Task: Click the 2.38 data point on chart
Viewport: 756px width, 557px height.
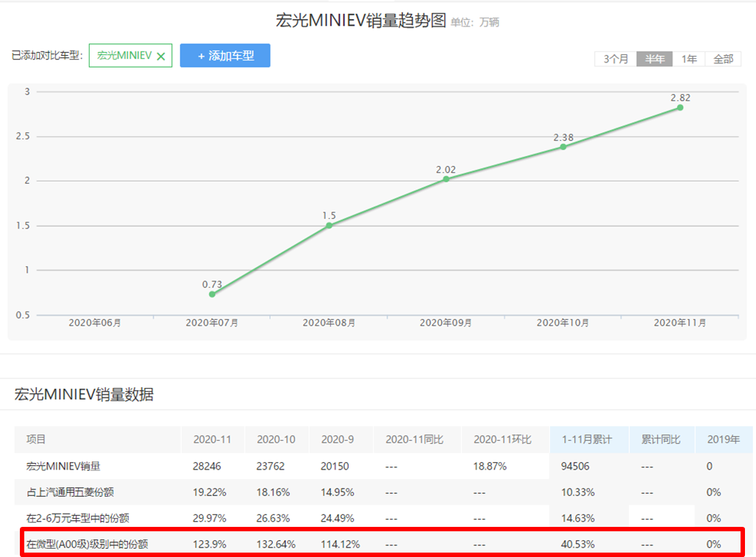Action: click(x=563, y=147)
